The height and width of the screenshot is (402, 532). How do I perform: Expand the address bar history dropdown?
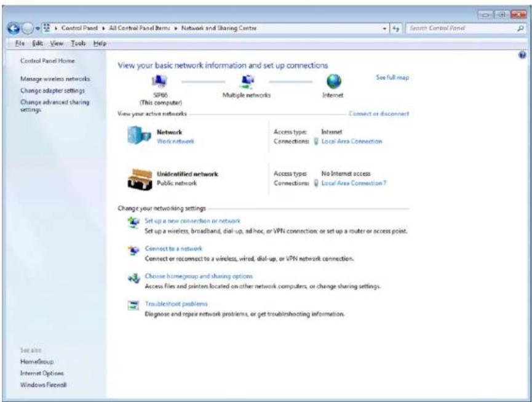384,29
